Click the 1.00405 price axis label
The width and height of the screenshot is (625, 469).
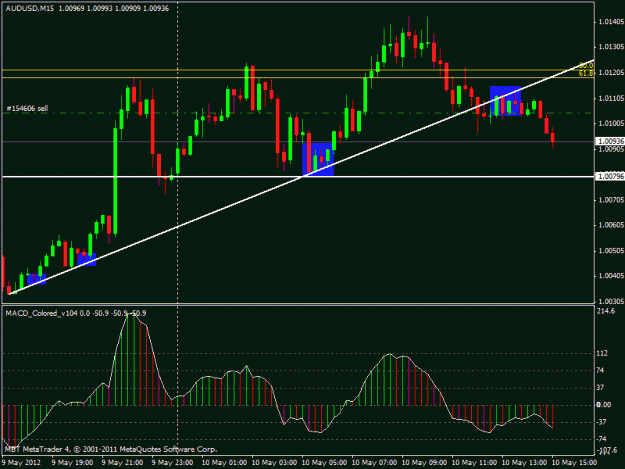pos(611,276)
